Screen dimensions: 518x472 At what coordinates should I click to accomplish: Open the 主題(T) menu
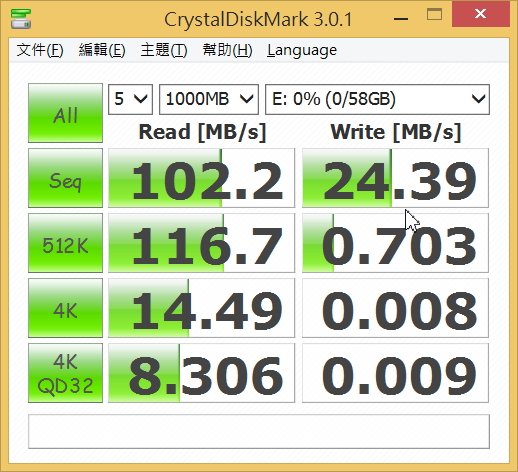point(164,50)
